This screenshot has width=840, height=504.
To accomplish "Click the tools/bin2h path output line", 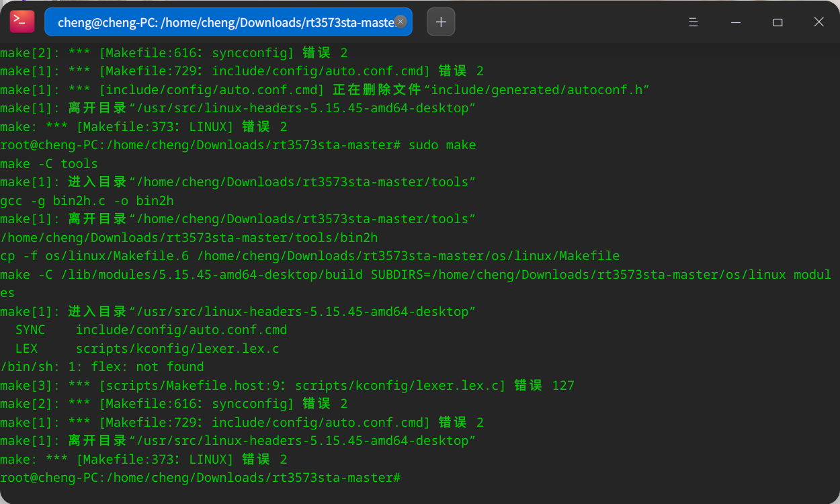I will coord(189,237).
